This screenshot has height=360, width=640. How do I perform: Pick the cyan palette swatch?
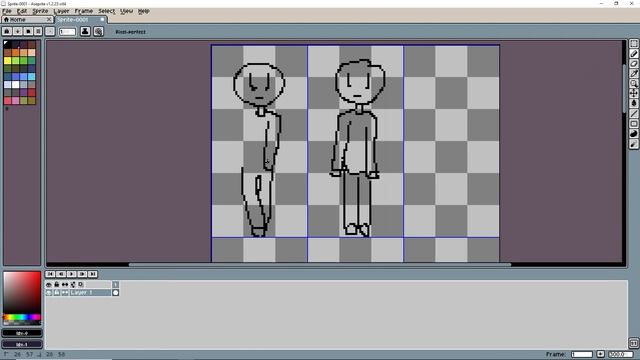click(31, 77)
